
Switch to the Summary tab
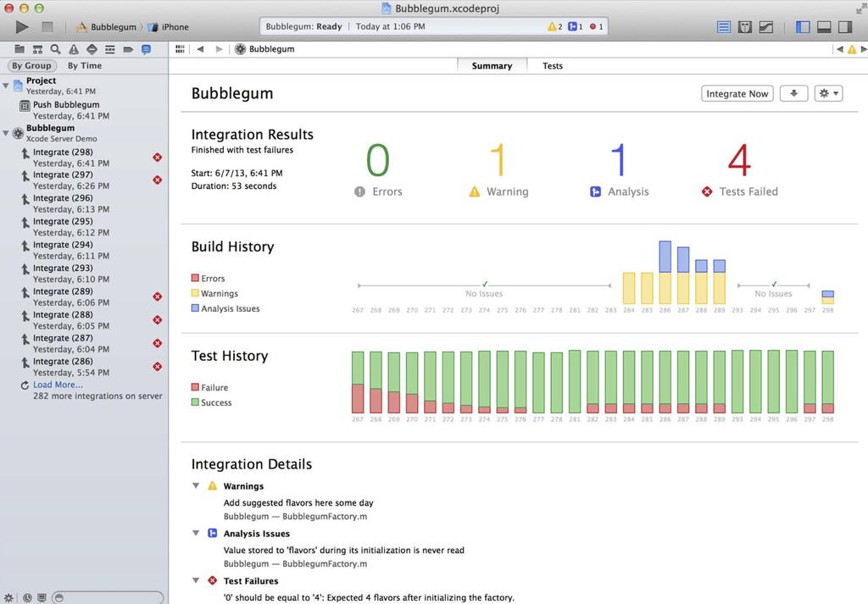pos(492,66)
